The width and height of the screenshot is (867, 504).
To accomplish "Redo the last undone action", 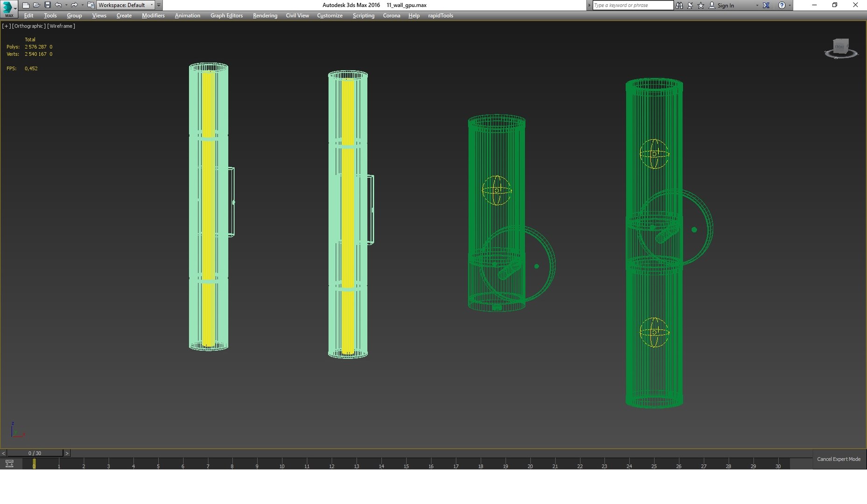I will pyautogui.click(x=74, y=5).
